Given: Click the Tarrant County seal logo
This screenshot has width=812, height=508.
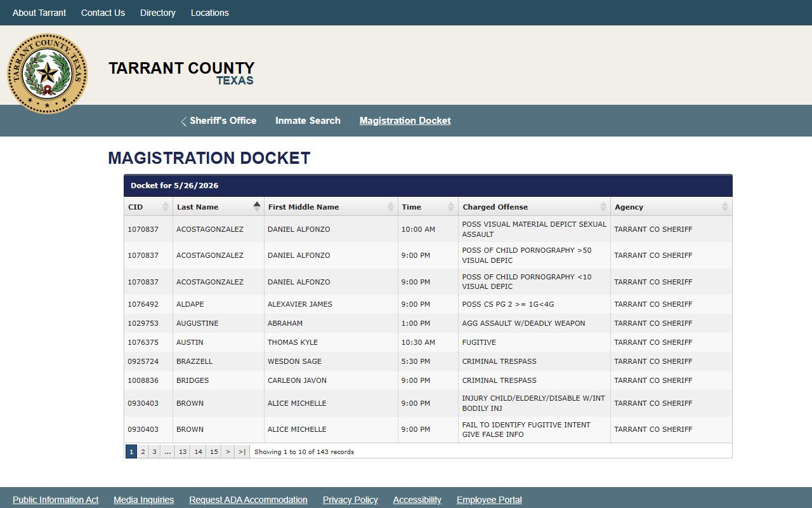Looking at the screenshot, I should click(48, 74).
